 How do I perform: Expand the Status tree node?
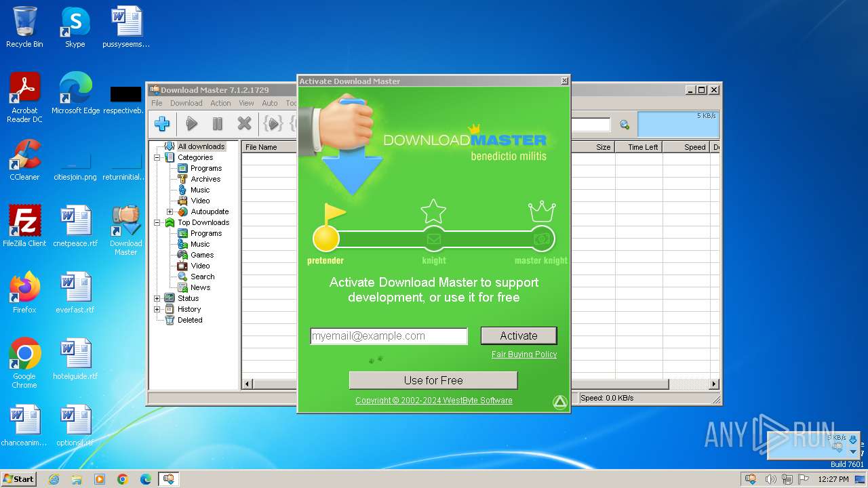(157, 298)
